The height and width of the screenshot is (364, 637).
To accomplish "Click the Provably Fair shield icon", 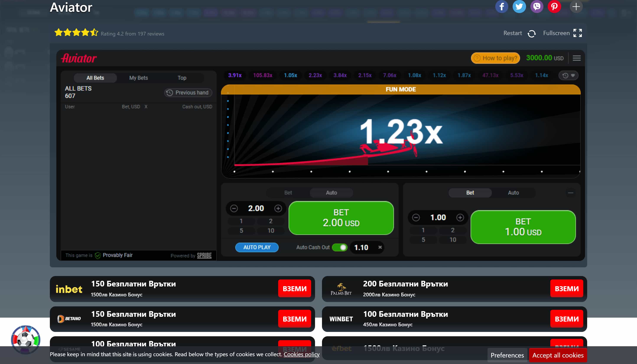I will pyautogui.click(x=98, y=255).
